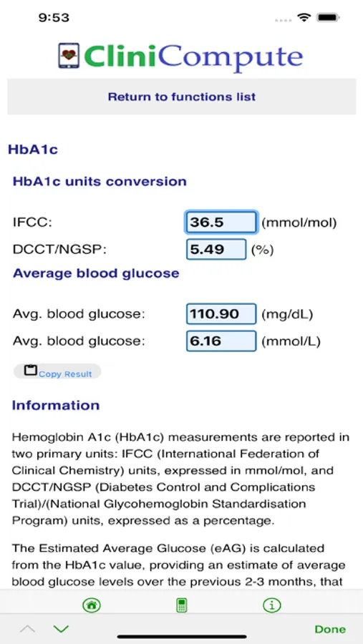The height and width of the screenshot is (644, 363).
Task: Tap Done on the keyboard toolbar
Action: (330, 629)
